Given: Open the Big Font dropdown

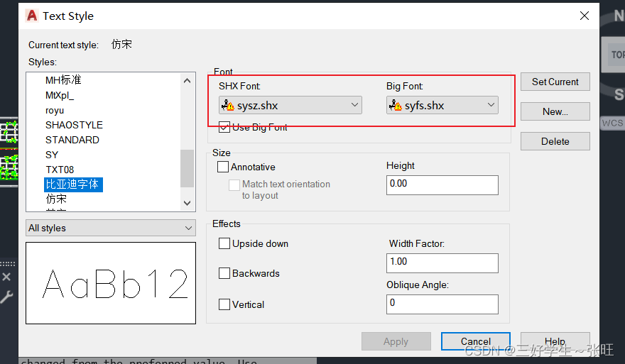Looking at the screenshot, I should (x=442, y=105).
